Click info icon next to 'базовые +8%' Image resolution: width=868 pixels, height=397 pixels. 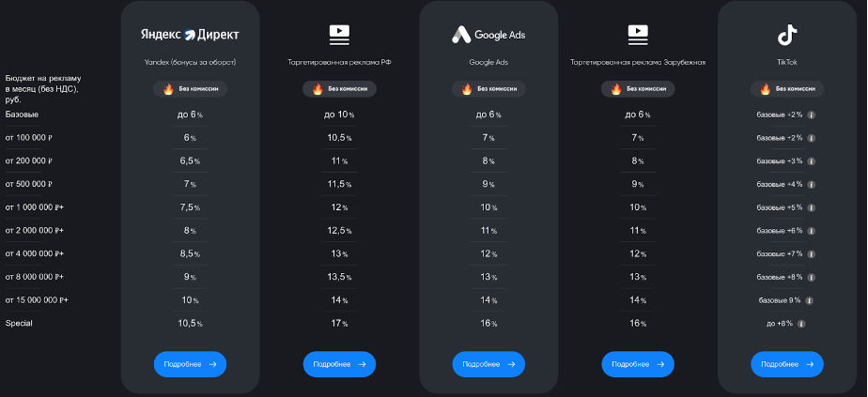[811, 277]
